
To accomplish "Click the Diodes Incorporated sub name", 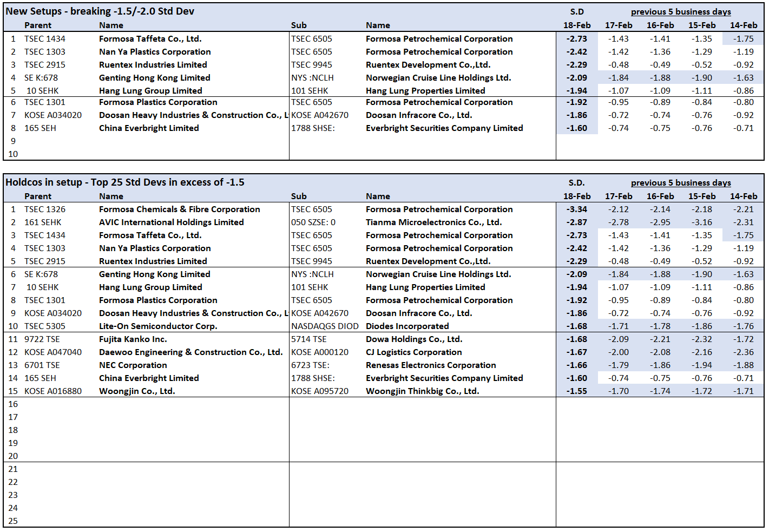I will 407,326.
